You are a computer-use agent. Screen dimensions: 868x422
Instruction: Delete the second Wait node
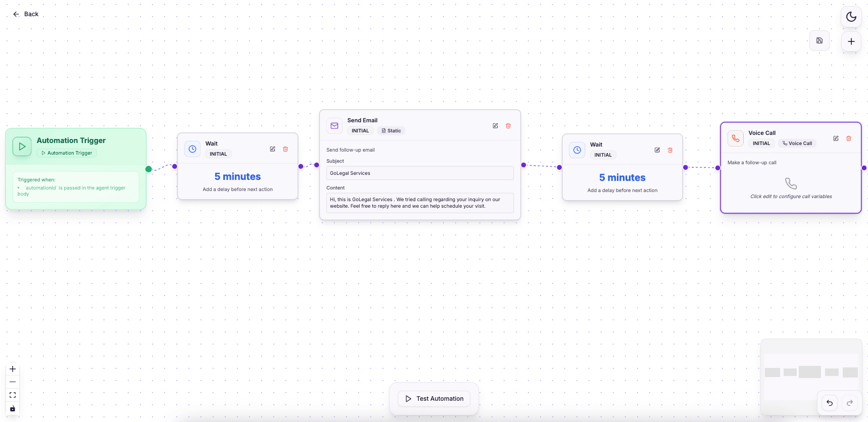670,150
